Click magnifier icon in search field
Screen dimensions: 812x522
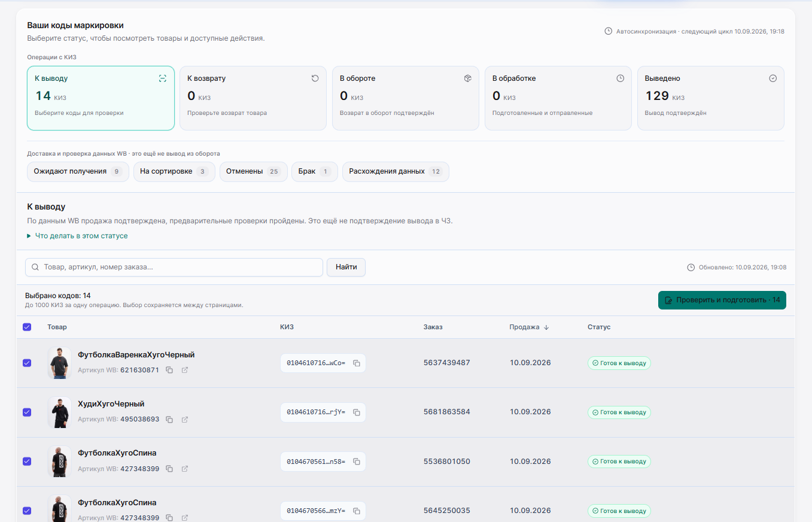(35, 267)
